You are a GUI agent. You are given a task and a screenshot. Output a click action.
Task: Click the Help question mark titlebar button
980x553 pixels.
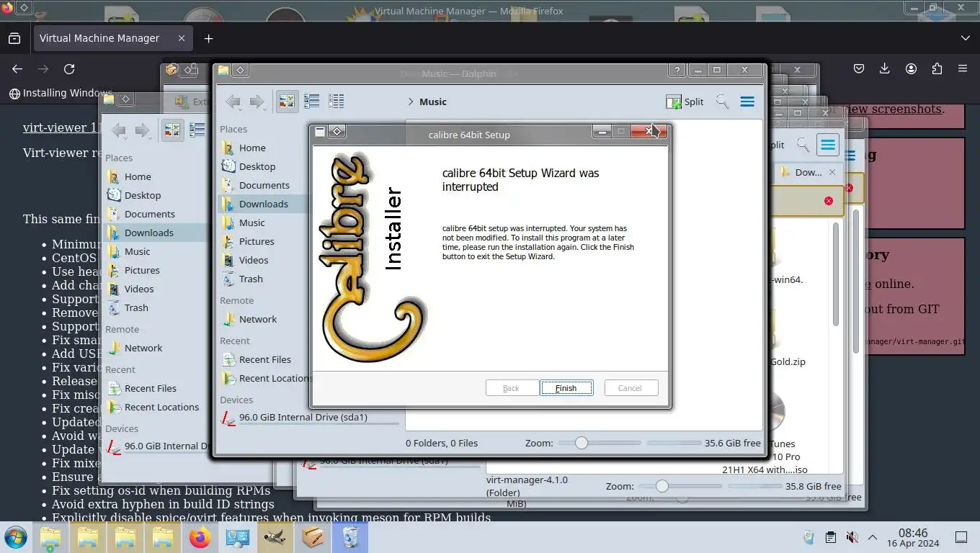[677, 71]
